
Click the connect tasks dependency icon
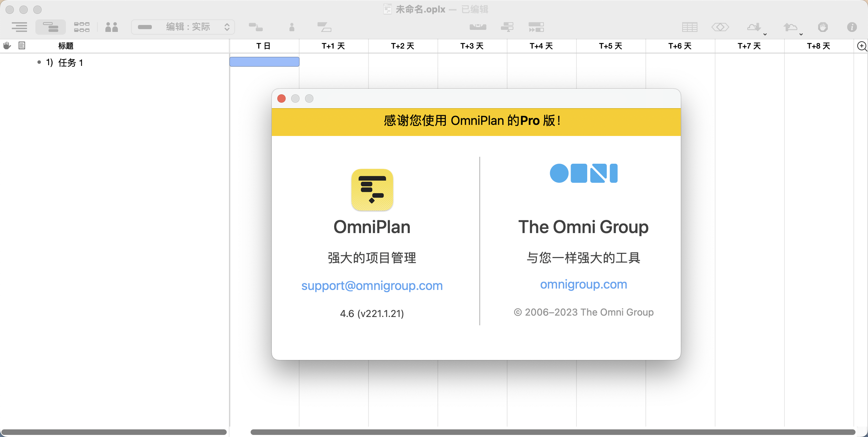coord(256,27)
